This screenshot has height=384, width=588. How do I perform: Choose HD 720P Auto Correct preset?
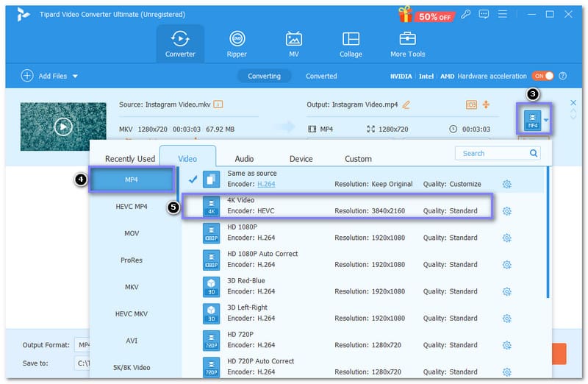(362, 367)
